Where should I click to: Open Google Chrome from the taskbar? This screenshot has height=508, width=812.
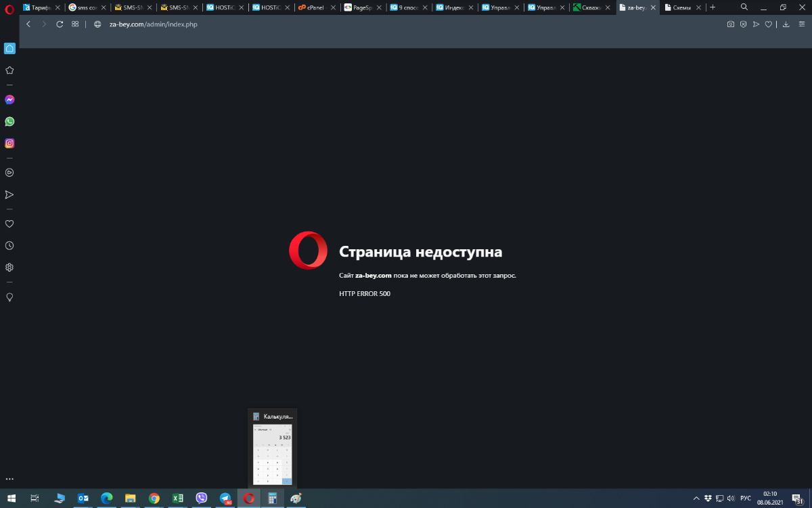point(154,498)
